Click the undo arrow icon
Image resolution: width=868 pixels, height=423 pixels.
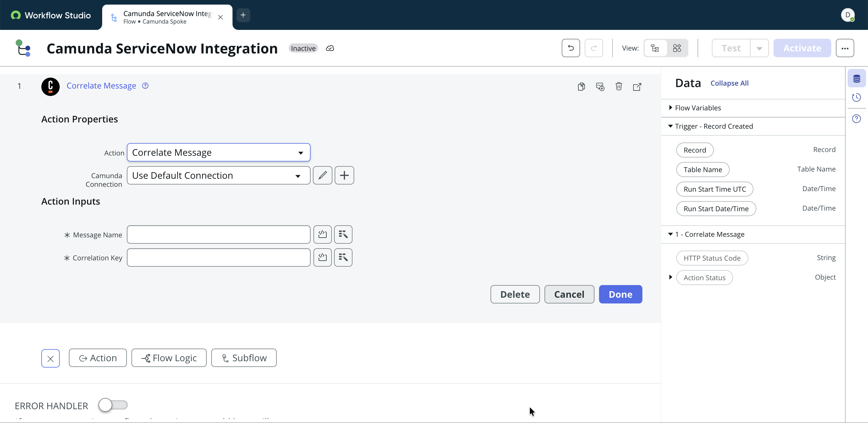[x=570, y=48]
